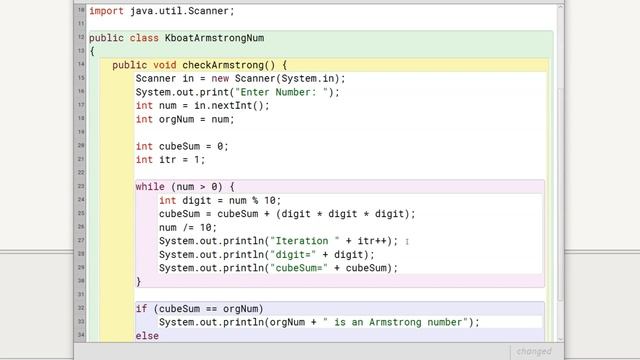Click the editor vertical scrollbar thumb
The image size is (640, 360).
coord(560,194)
